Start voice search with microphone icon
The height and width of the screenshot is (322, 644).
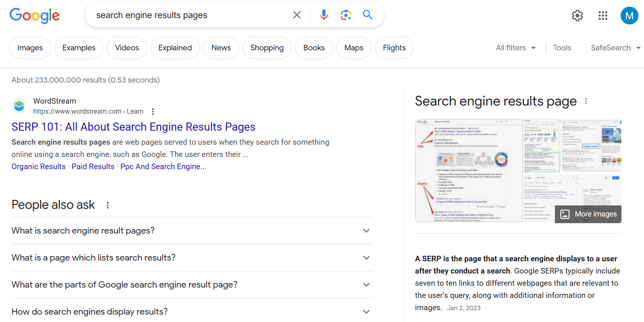click(x=324, y=15)
